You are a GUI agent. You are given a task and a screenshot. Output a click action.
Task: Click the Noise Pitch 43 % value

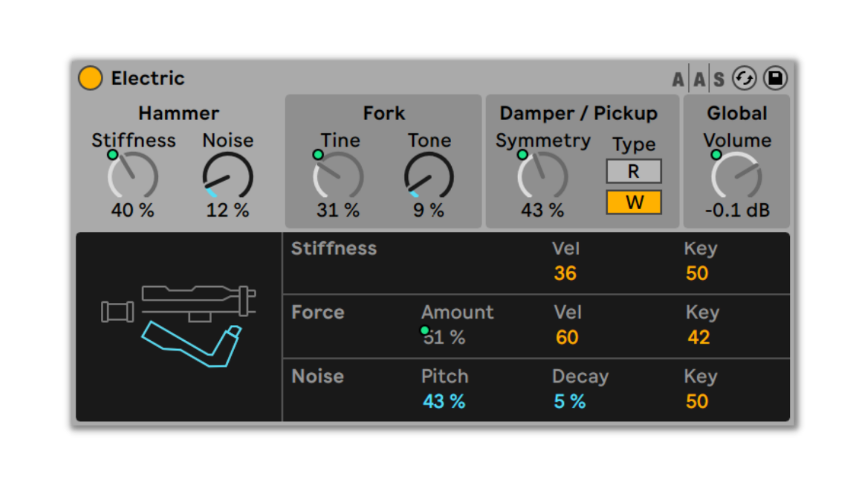(x=443, y=402)
